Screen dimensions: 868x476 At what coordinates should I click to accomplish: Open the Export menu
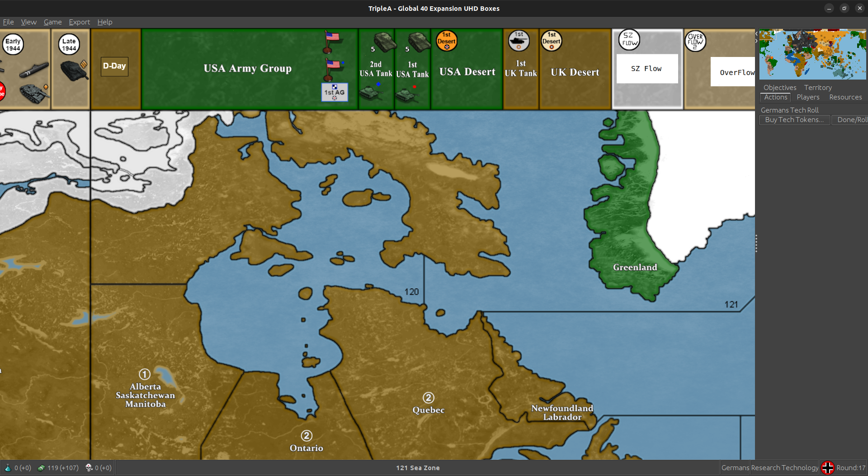coord(79,22)
